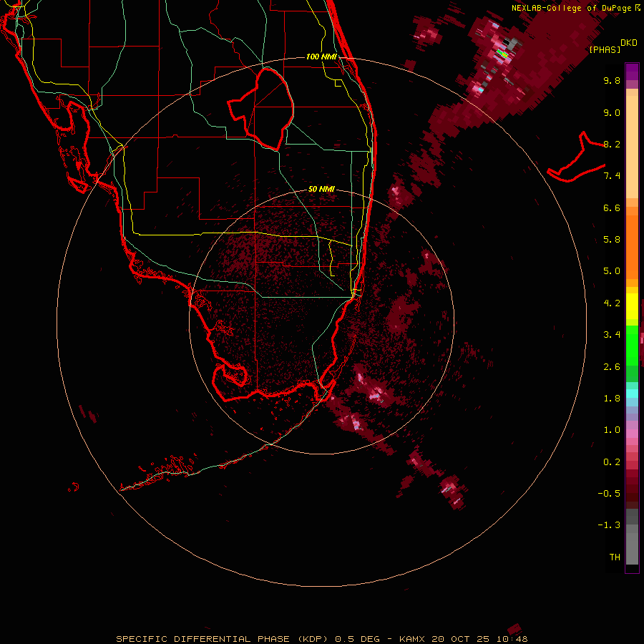Pick the cyan segment of the color bar
The width and height of the screenshot is (644, 644).
tap(632, 393)
